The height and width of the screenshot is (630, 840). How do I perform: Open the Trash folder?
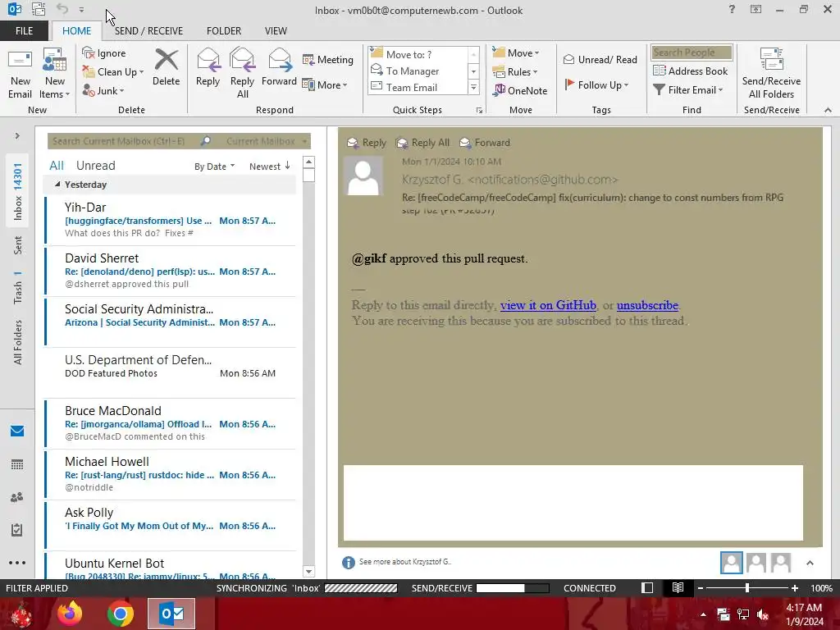(x=18, y=288)
